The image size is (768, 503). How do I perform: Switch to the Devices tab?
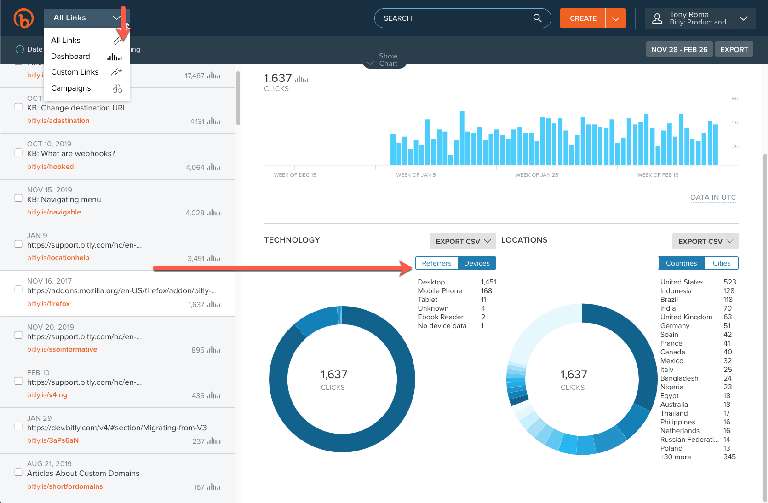pyautogui.click(x=477, y=263)
